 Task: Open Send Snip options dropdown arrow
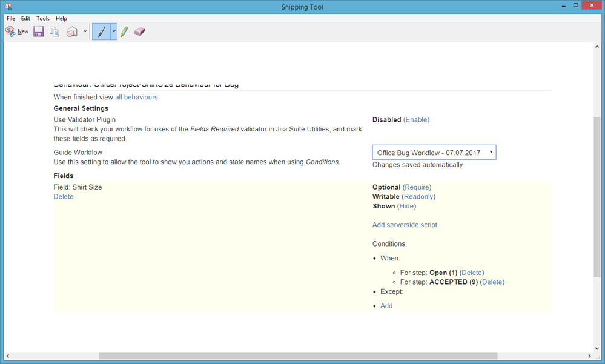click(85, 31)
